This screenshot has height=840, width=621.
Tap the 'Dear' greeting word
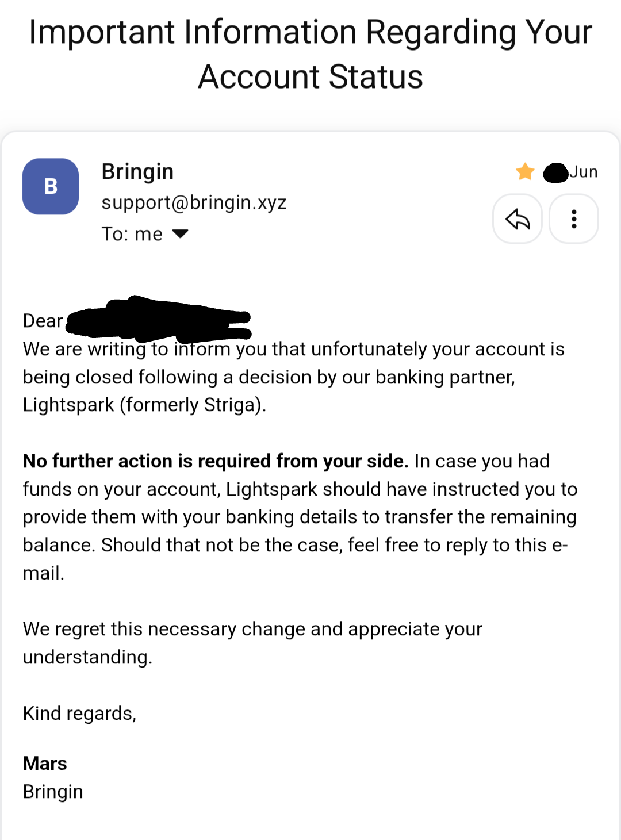(x=43, y=321)
